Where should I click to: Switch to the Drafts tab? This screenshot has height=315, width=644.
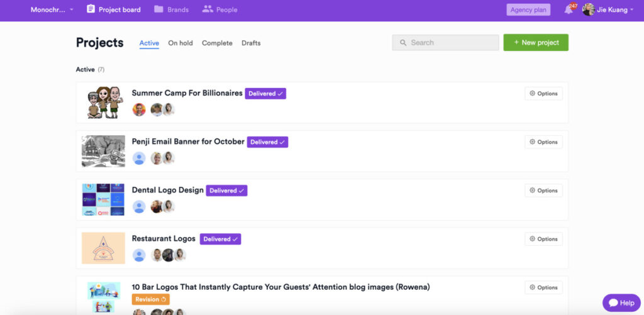(251, 43)
